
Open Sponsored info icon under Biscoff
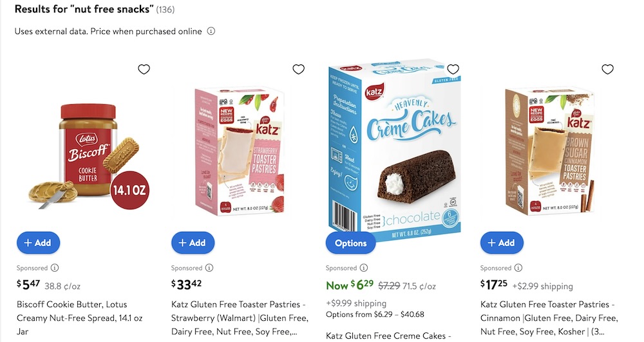click(55, 268)
